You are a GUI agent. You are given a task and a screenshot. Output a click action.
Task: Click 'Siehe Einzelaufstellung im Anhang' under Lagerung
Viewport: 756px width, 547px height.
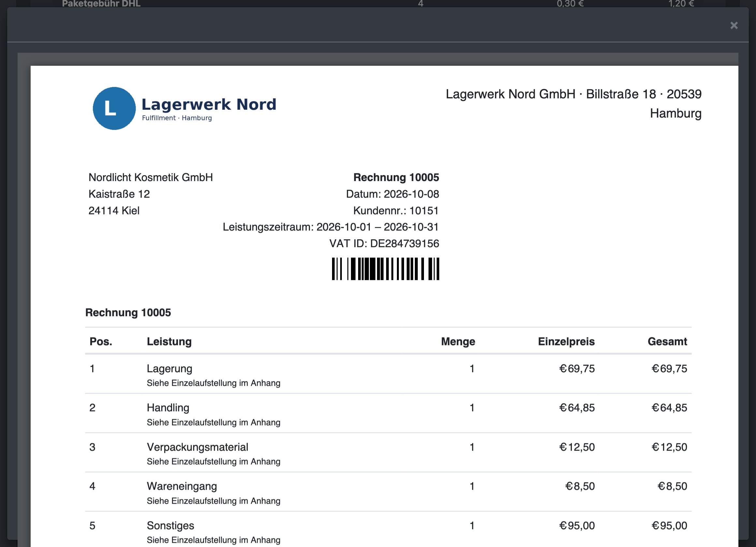point(213,383)
